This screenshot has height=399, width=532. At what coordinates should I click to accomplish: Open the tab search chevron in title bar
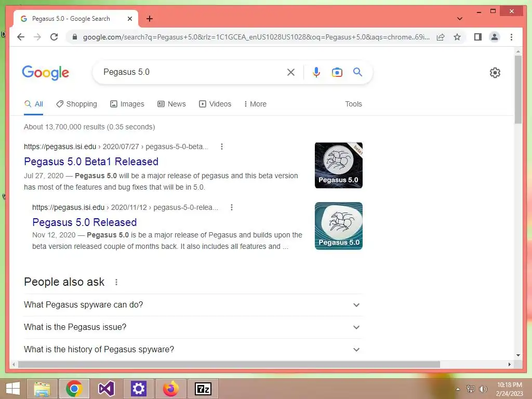click(459, 19)
